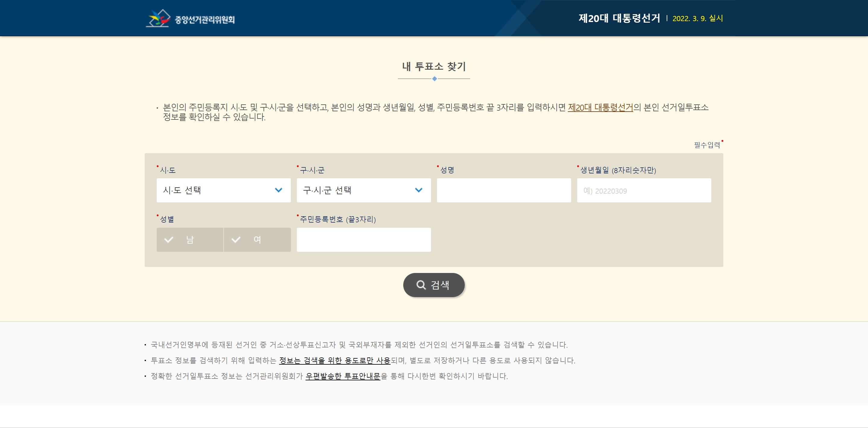Click 중앙선거관리위원회 header text
The image size is (868, 428).
(205, 20)
